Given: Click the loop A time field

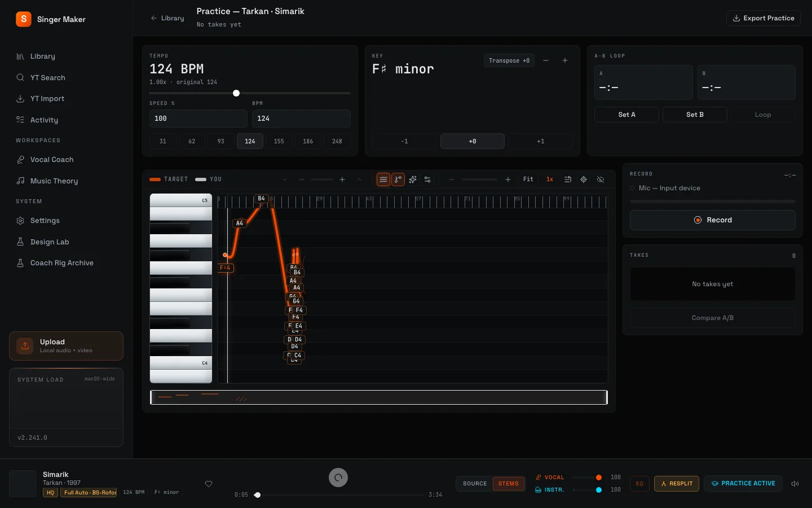Looking at the screenshot, I should [643, 82].
